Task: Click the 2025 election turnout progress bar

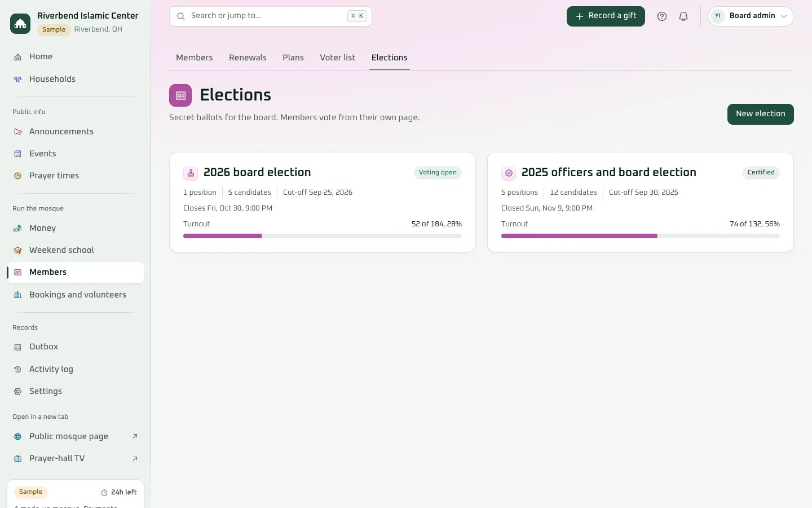Action: (641, 236)
